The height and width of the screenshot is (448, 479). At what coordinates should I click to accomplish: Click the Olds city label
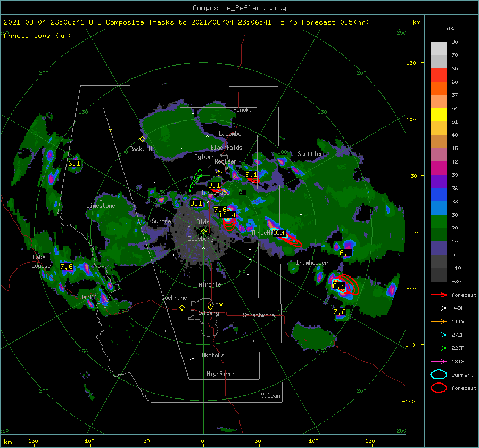(203, 222)
